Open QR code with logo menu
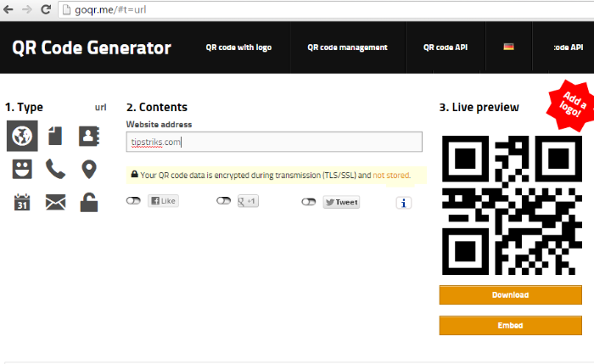The width and height of the screenshot is (594, 364). pyautogui.click(x=238, y=48)
